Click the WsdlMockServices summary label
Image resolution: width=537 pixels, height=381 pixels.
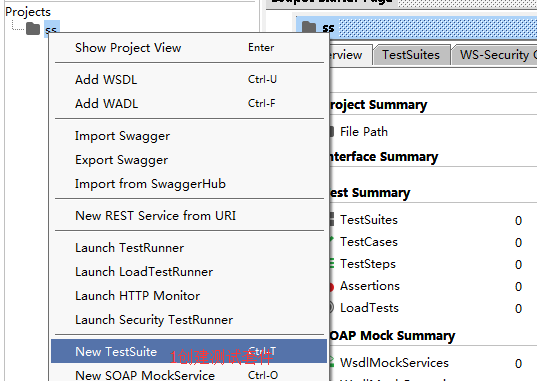click(394, 362)
